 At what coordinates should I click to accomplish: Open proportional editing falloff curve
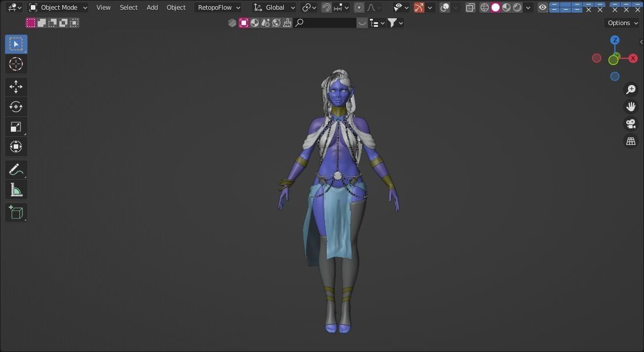[373, 7]
